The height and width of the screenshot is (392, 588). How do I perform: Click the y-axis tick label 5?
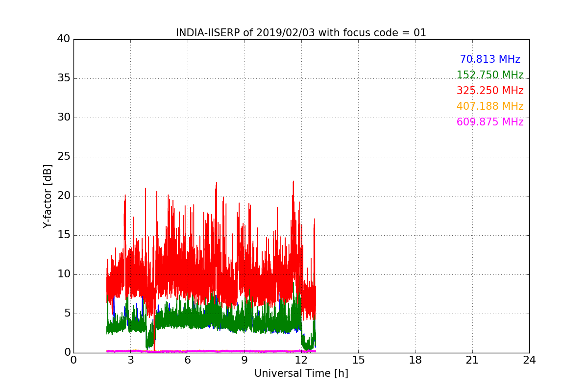(67, 314)
